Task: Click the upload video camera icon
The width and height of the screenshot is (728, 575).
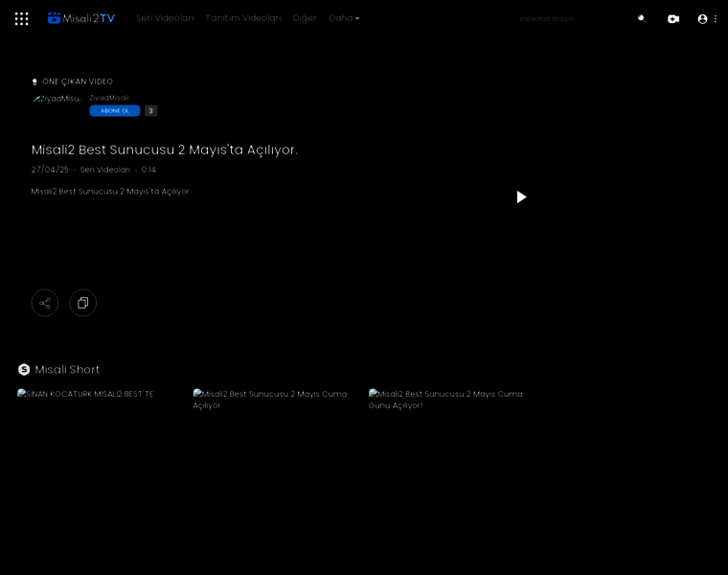Action: pyautogui.click(x=673, y=18)
